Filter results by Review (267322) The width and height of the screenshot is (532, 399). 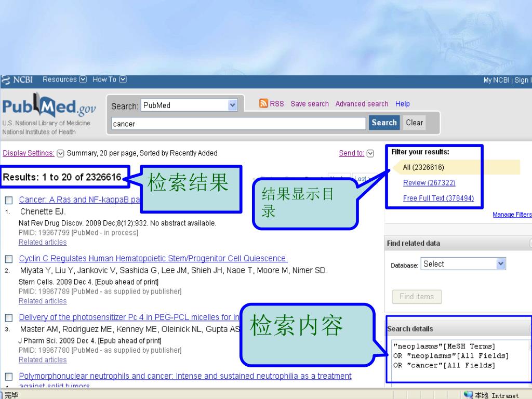point(429,183)
